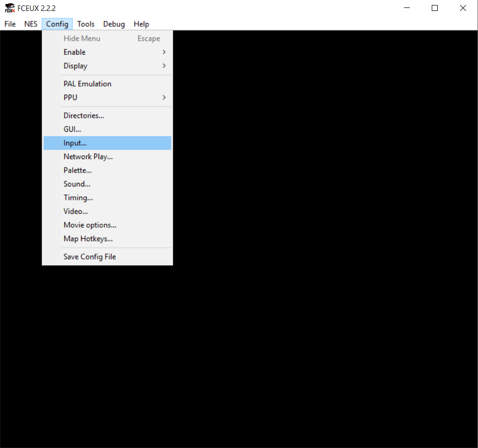Maximize the FCEUX window
Screen dimensions: 478x448
click(435, 8)
